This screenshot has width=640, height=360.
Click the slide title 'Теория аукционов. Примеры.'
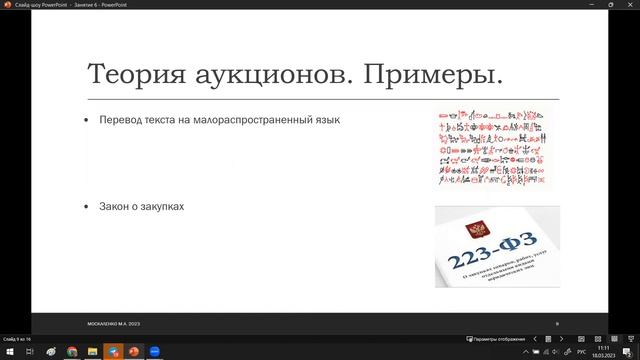click(295, 74)
